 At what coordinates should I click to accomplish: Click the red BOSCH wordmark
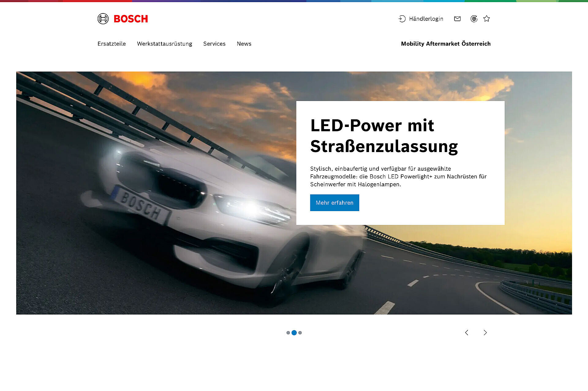[x=131, y=19]
